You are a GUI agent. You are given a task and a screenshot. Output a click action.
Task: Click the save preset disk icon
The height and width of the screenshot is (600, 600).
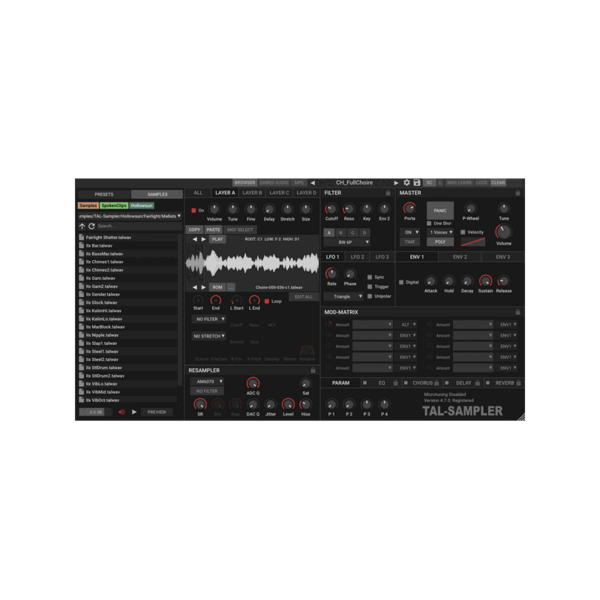pos(417,183)
